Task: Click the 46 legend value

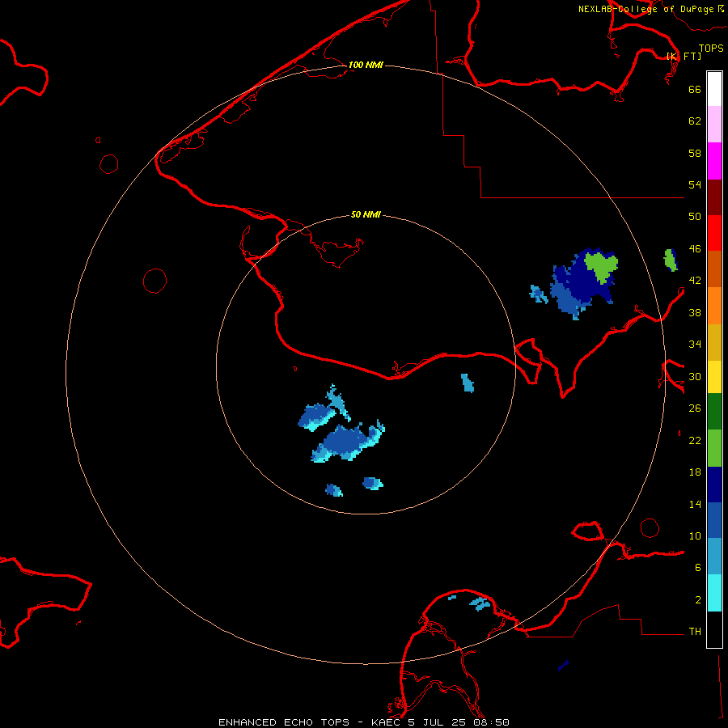Action: point(695,249)
